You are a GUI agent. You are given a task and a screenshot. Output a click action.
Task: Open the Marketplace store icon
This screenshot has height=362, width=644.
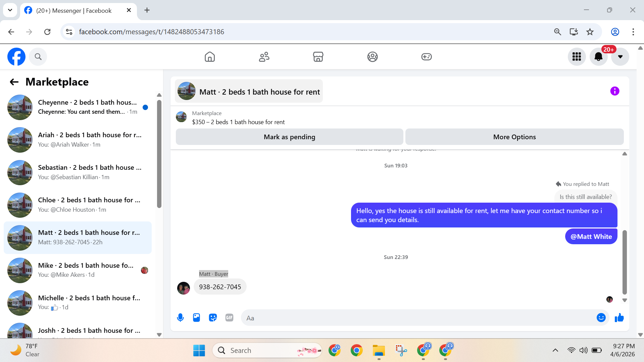click(318, 57)
